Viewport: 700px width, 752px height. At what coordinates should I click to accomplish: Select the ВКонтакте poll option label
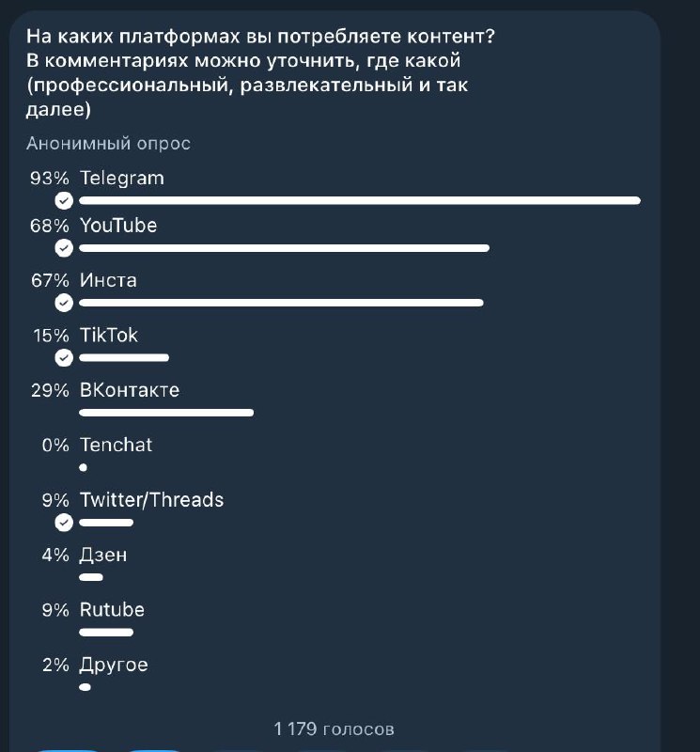pos(130,390)
